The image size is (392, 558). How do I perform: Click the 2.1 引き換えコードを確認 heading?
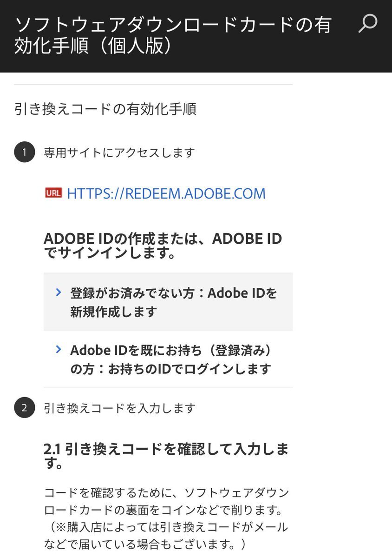(166, 456)
